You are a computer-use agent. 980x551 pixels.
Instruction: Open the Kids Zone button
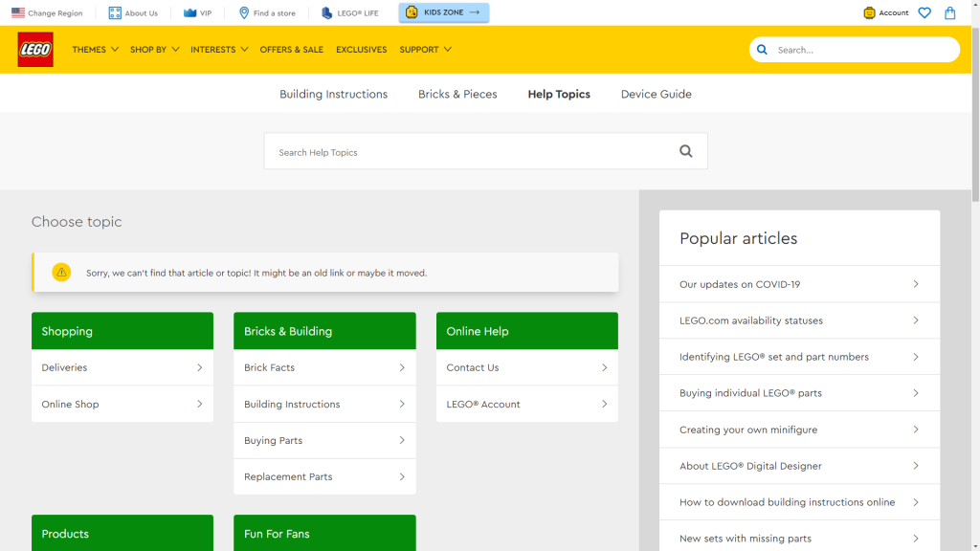443,12
